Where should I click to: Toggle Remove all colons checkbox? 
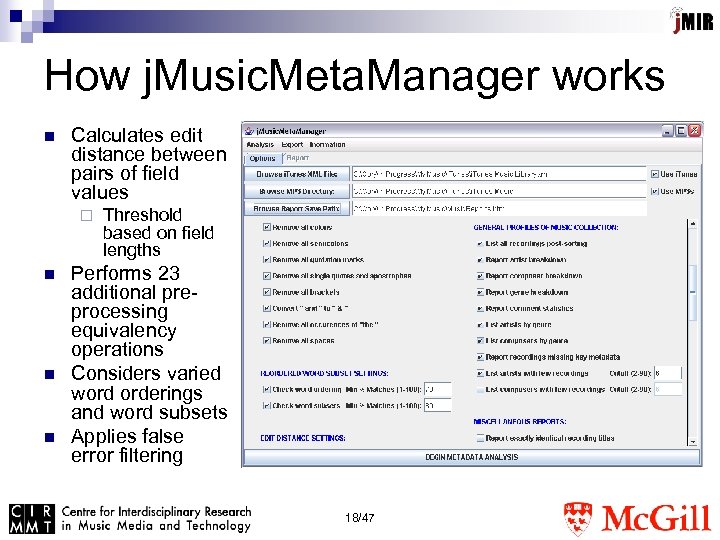[x=266, y=227]
